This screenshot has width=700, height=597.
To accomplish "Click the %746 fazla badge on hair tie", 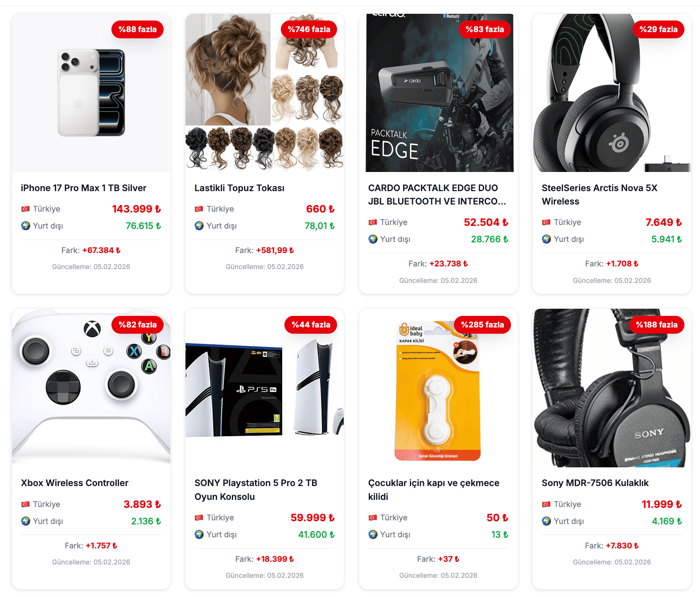I will tap(309, 29).
